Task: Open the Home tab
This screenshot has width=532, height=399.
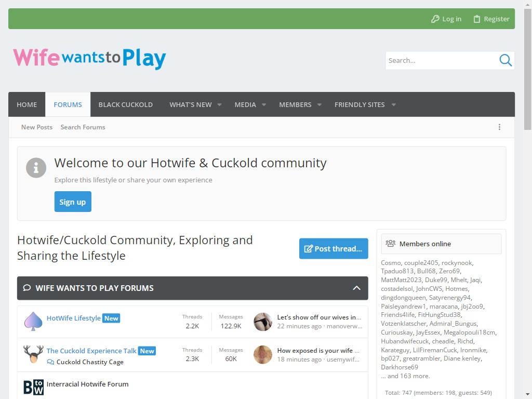Action: click(x=27, y=104)
